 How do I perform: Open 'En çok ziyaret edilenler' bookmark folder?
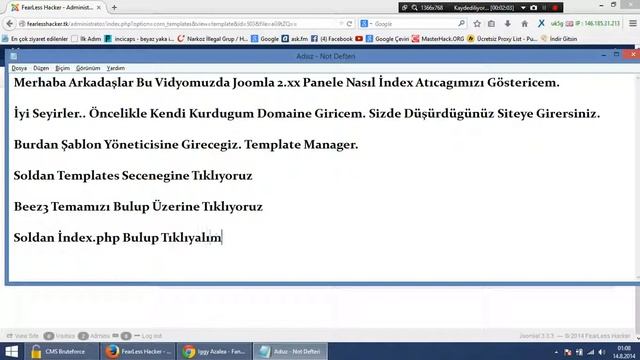click(35, 39)
